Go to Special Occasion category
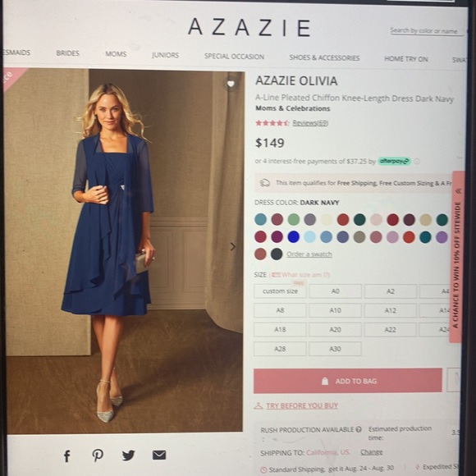 tap(234, 57)
